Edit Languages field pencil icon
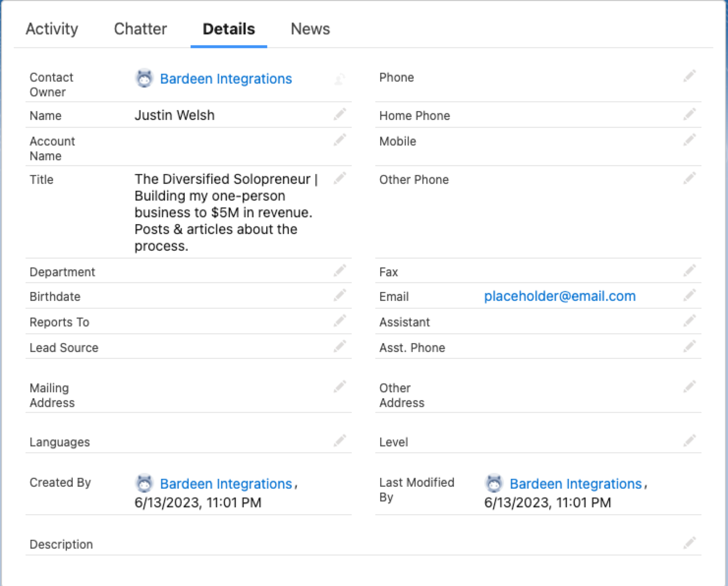The image size is (728, 586). [340, 441]
